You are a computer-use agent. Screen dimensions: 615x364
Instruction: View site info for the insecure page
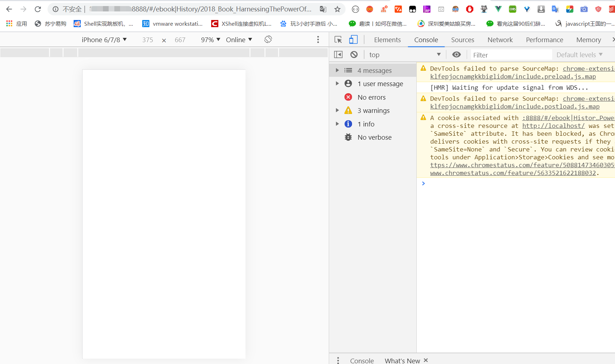55,9
